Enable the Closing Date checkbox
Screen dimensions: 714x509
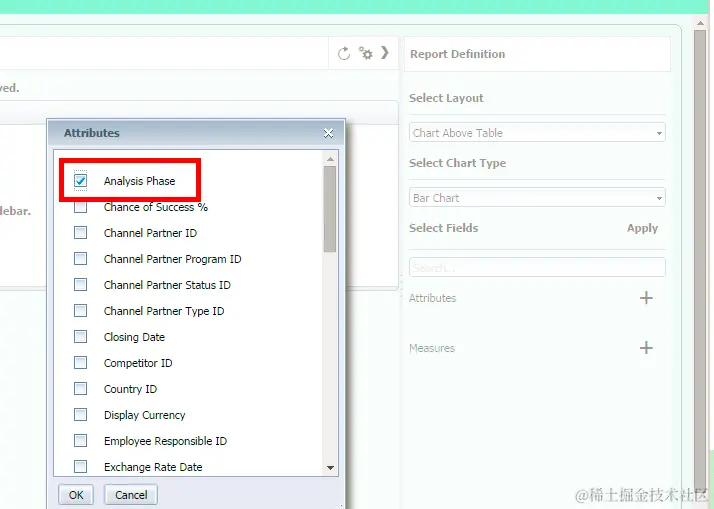(x=81, y=336)
